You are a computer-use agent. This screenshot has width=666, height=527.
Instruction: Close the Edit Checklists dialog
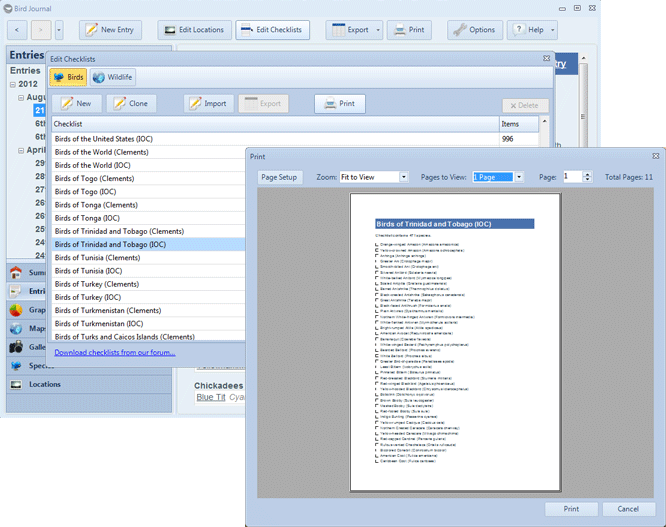(547, 59)
